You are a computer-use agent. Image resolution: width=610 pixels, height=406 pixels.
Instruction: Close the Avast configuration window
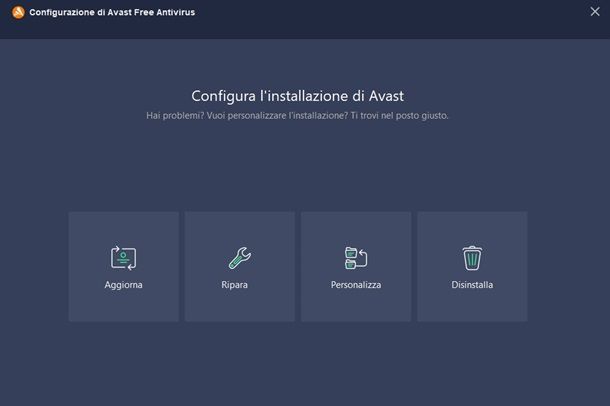595,12
